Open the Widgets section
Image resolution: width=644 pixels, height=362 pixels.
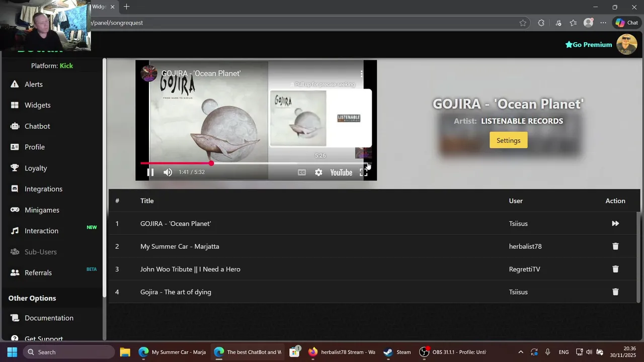click(37, 105)
